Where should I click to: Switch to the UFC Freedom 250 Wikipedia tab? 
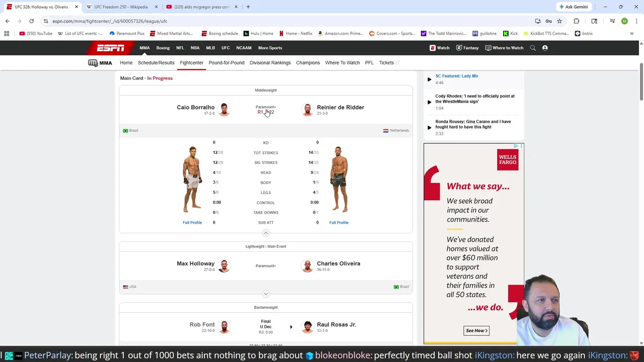click(121, 7)
